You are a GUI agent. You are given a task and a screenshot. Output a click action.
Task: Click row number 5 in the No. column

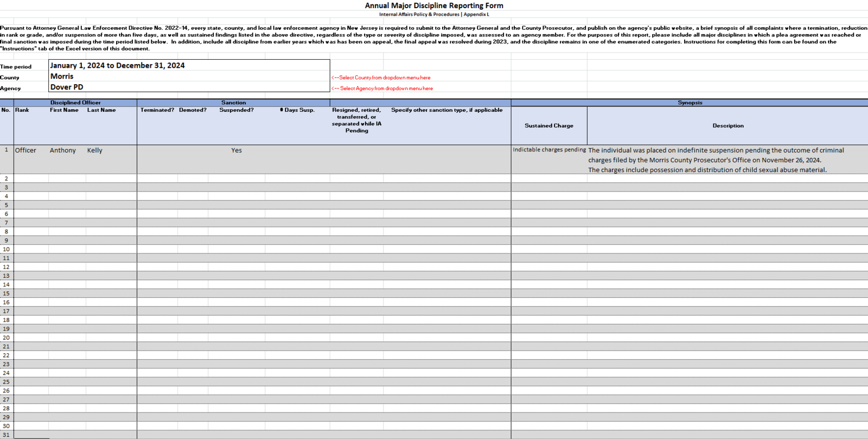[7, 205]
